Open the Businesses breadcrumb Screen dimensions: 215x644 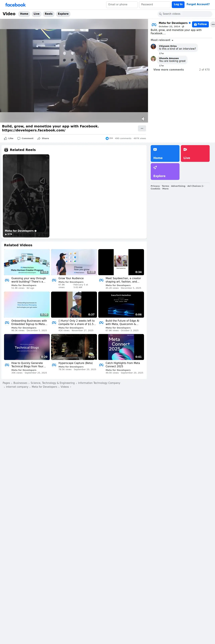[20, 383]
